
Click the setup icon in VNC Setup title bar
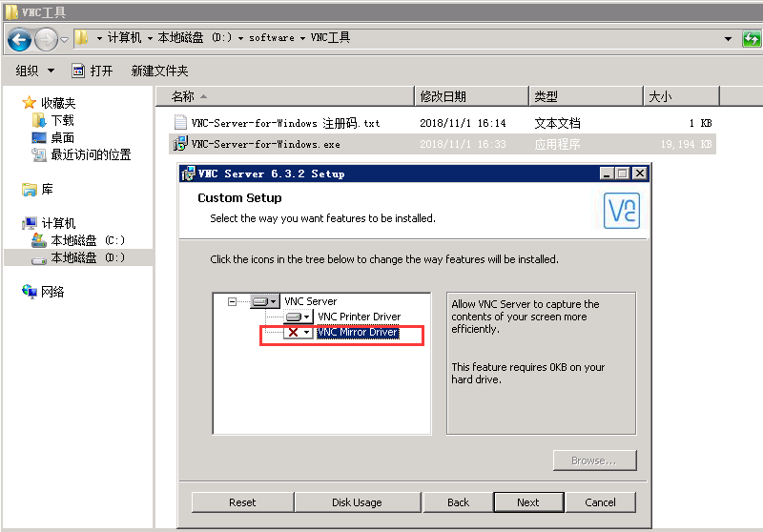point(188,174)
